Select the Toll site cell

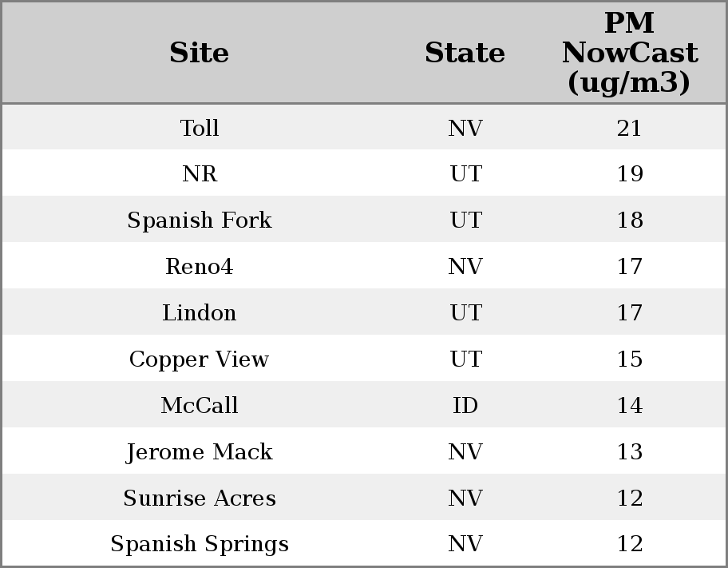click(x=200, y=128)
